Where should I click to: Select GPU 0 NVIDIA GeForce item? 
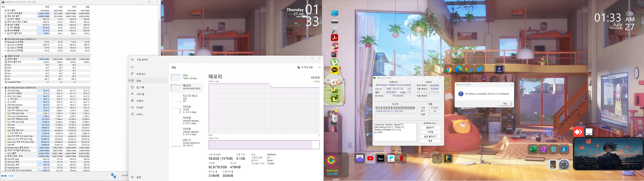(186, 143)
